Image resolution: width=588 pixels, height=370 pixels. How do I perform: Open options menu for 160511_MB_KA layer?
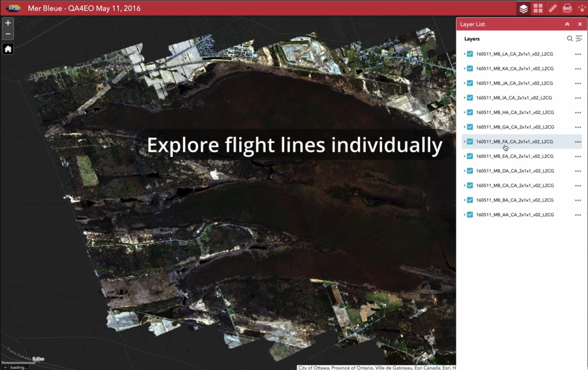point(578,69)
